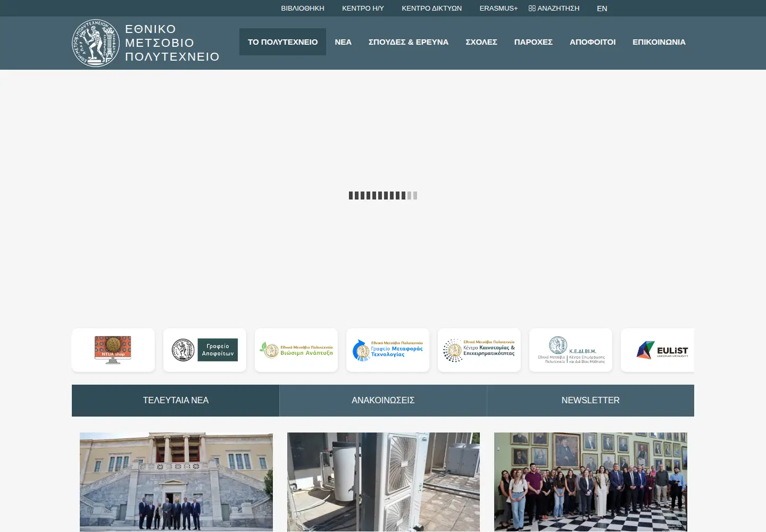
Task: Click the NTUA seal logo
Action: [x=96, y=43]
